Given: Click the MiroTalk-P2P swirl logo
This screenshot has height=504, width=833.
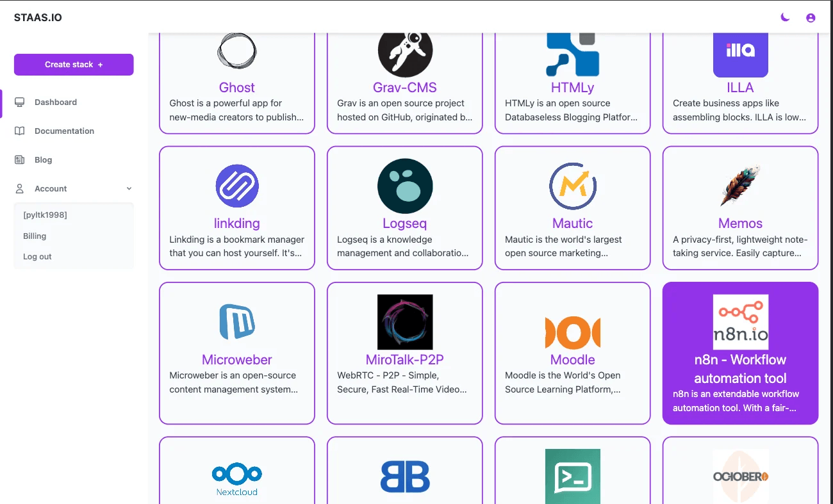Looking at the screenshot, I should click(x=405, y=322).
